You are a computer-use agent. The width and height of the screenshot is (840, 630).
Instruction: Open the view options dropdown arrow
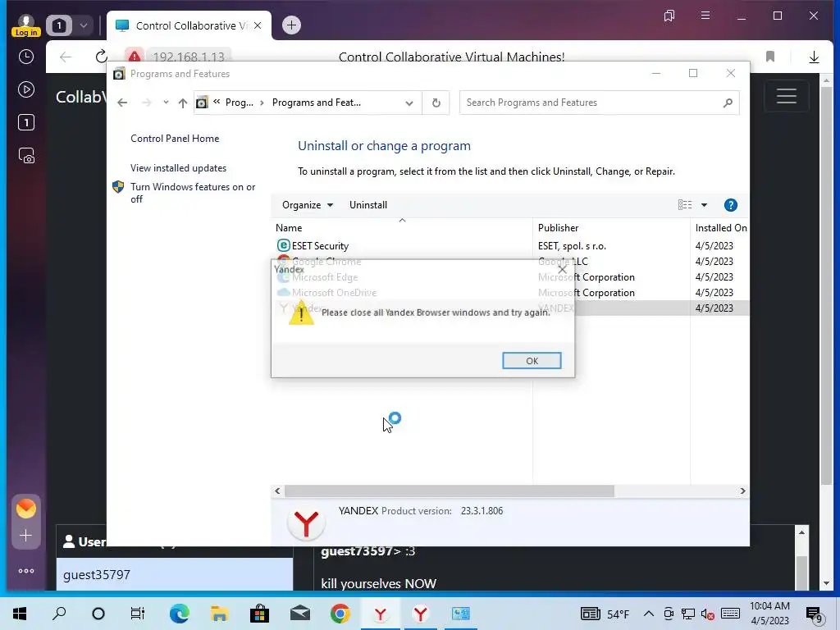(x=704, y=204)
